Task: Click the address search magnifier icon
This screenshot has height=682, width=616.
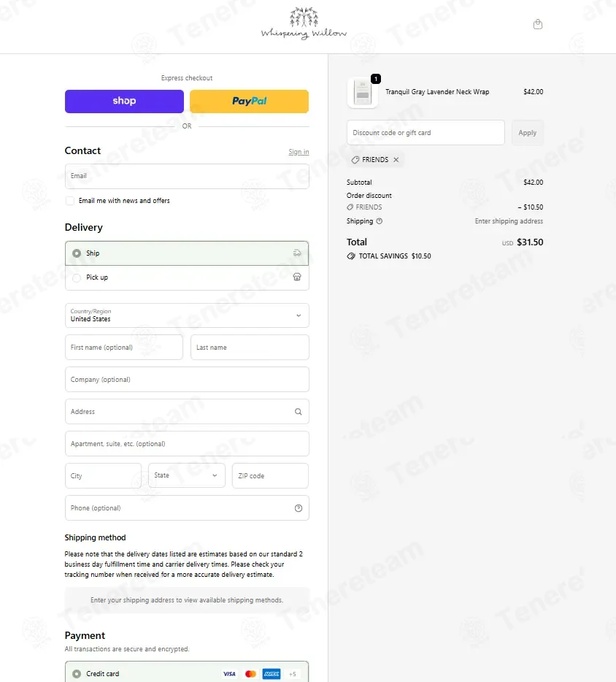Action: [298, 412]
